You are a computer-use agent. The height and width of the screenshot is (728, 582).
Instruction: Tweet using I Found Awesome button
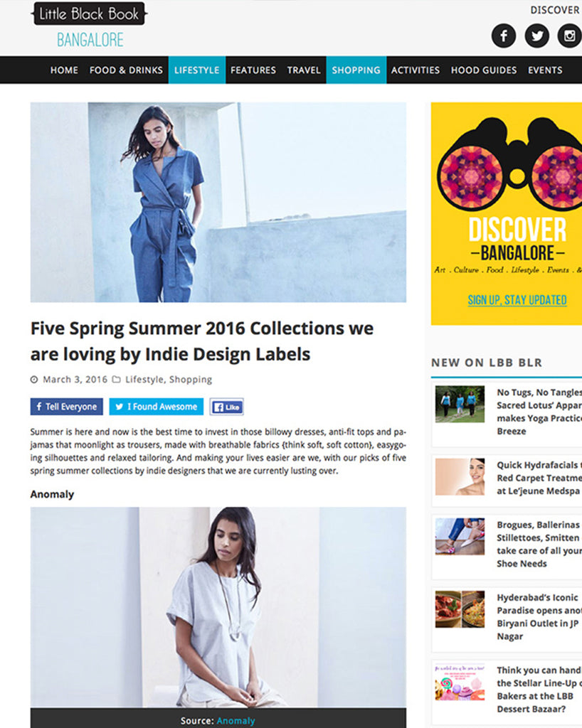pyautogui.click(x=156, y=407)
